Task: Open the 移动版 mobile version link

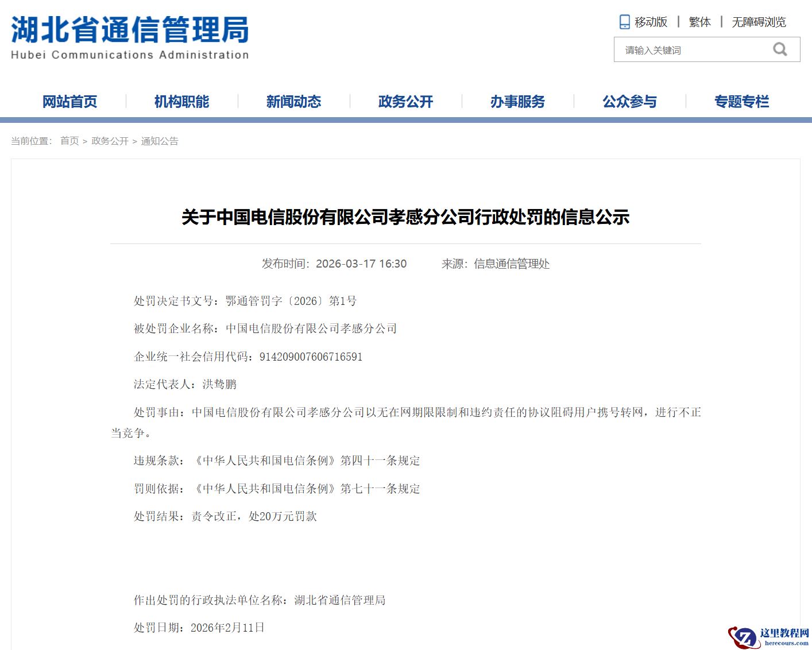Action: pos(649,21)
